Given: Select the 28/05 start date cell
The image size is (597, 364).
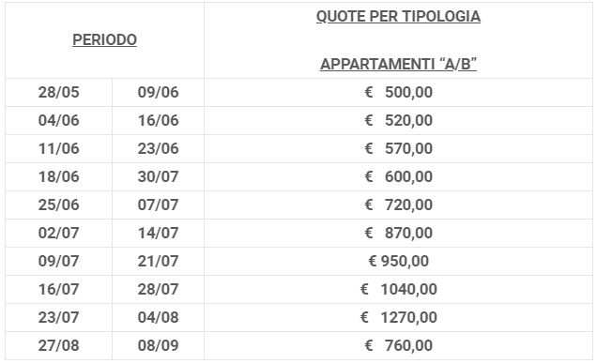Looking at the screenshot, I should pos(58,93).
